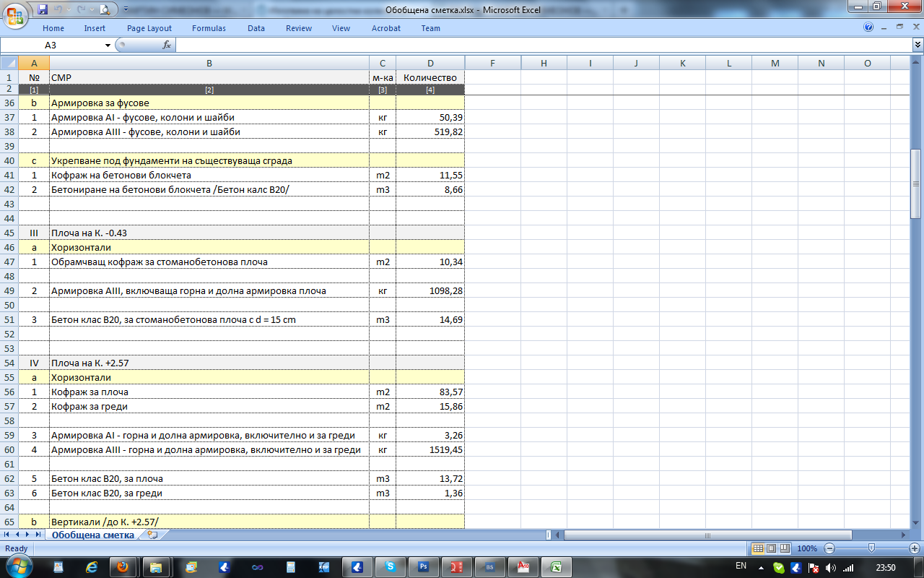Click the Insert Function fx icon

tap(167, 45)
